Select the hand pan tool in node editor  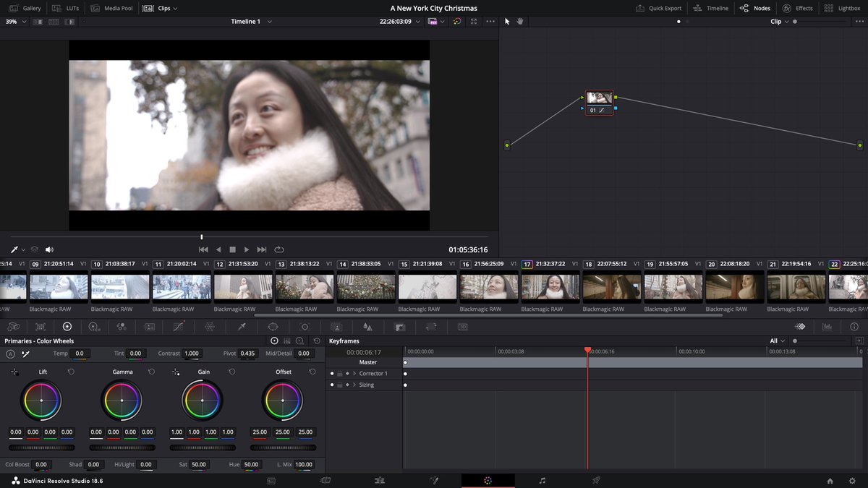(519, 22)
